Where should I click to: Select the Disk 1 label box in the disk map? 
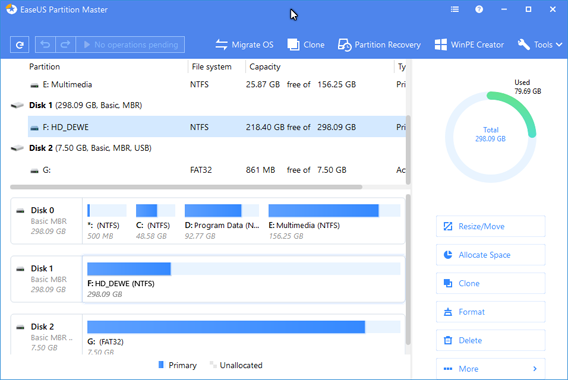46,279
